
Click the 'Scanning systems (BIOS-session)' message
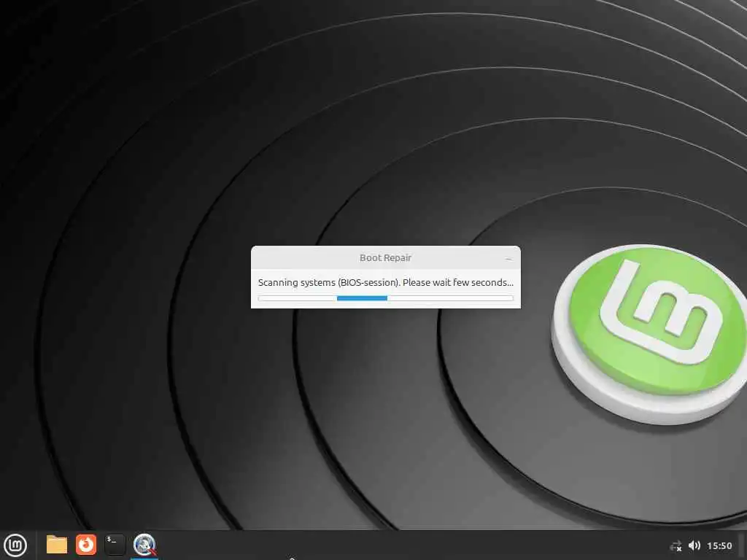tap(385, 282)
